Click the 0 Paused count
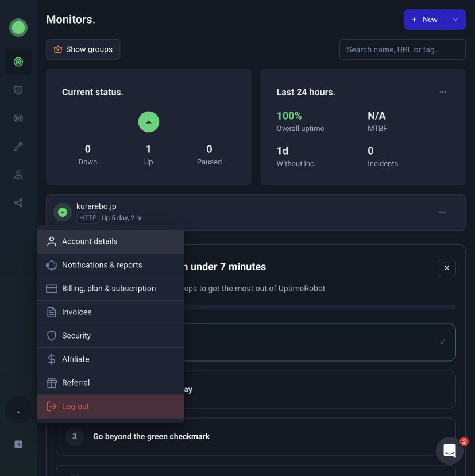Image resolution: width=475 pixels, height=476 pixels. pos(209,149)
